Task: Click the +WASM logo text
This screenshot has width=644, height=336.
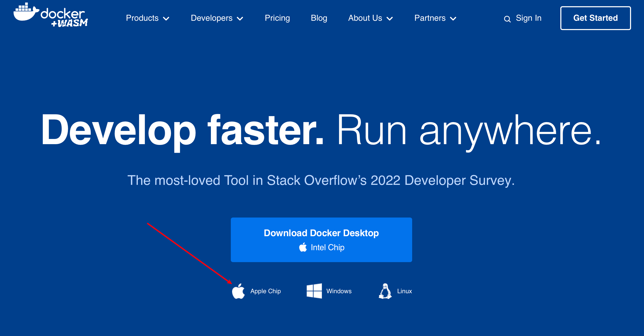Action: [69, 23]
